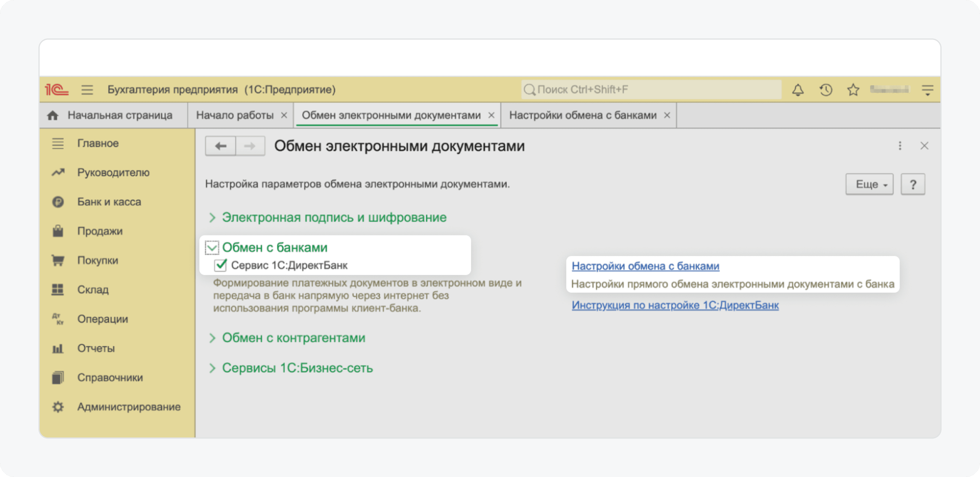Click Бухгалтерия предприятия application title
Viewport: 980px width, 477px height.
coord(221,90)
